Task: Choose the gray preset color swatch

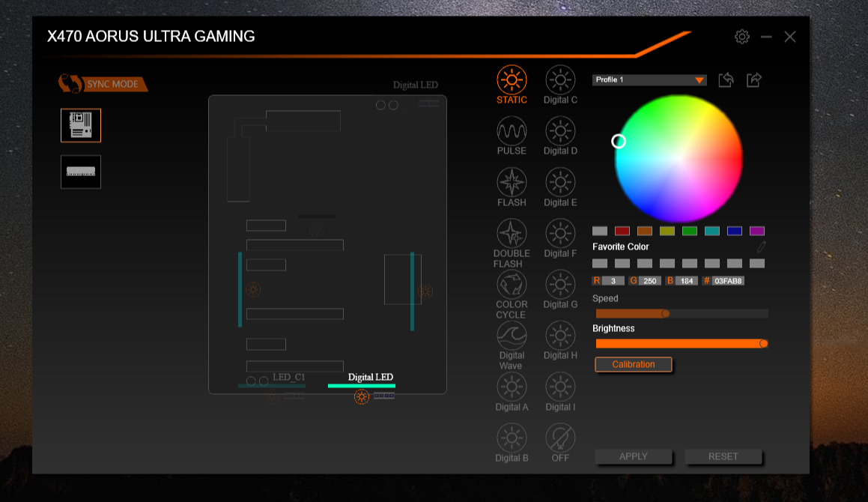Action: click(x=600, y=231)
